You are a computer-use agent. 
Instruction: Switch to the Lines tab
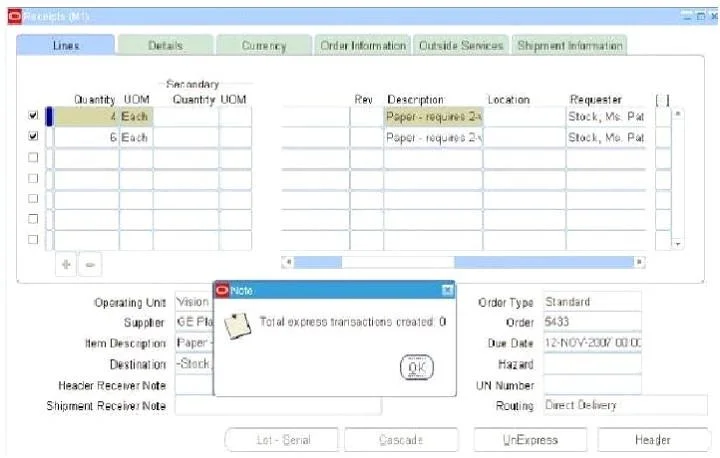click(x=66, y=45)
